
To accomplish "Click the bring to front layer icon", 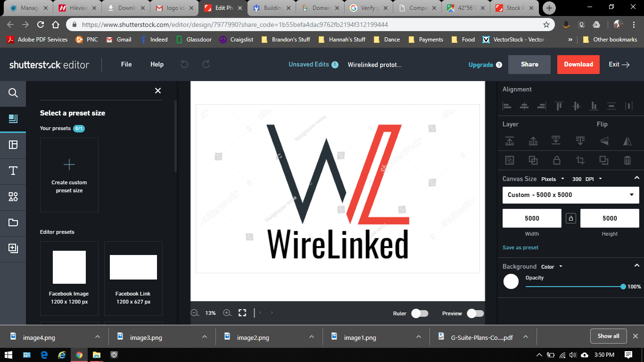I will 510,140.
